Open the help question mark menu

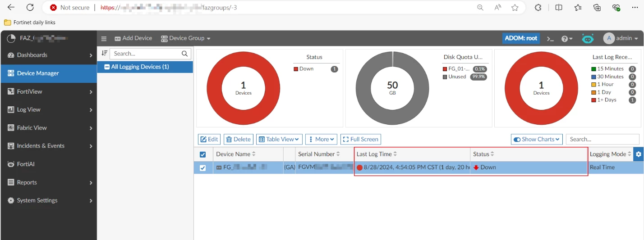[x=567, y=39]
